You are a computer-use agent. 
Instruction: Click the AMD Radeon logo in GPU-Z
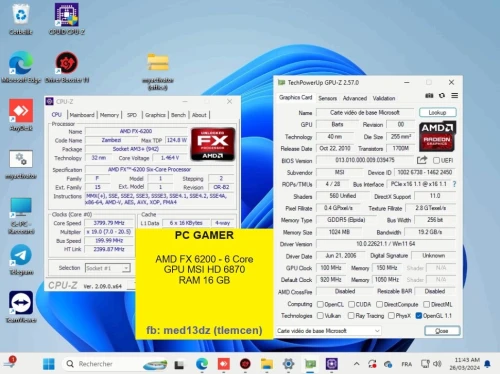coord(437,136)
